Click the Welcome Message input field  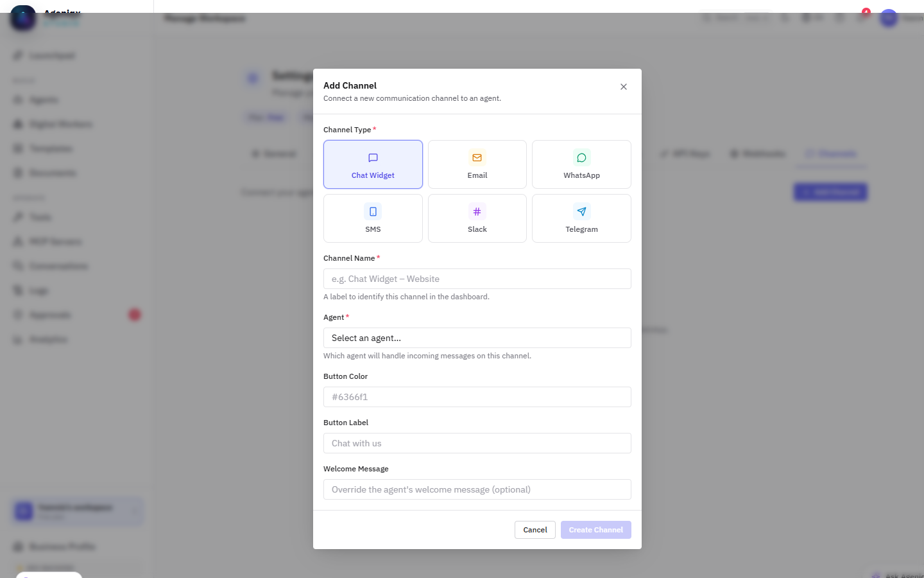pos(477,489)
